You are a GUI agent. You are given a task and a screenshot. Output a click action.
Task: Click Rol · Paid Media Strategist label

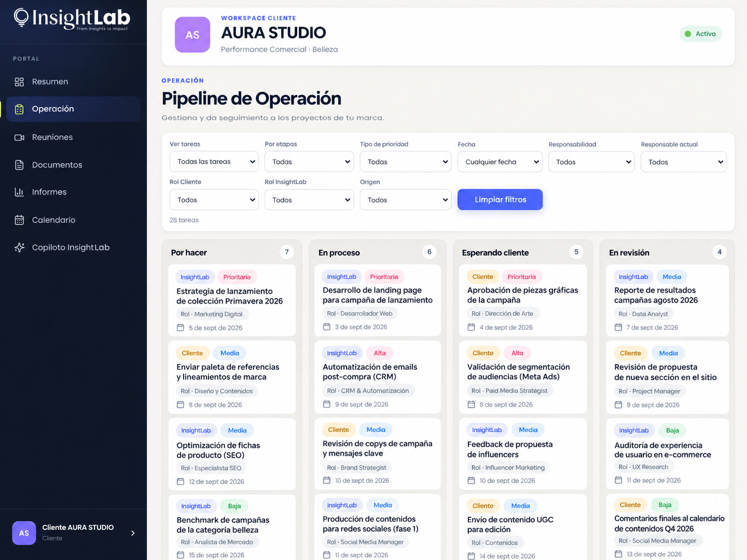[x=510, y=391]
